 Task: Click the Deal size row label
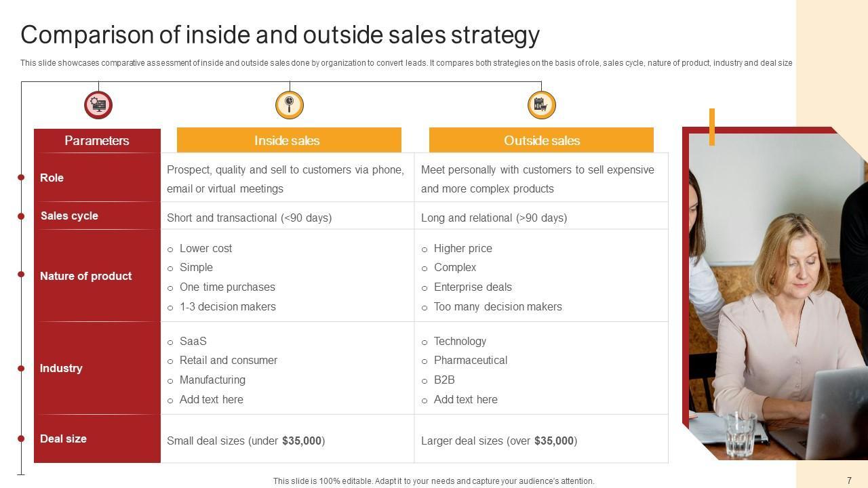(x=63, y=439)
